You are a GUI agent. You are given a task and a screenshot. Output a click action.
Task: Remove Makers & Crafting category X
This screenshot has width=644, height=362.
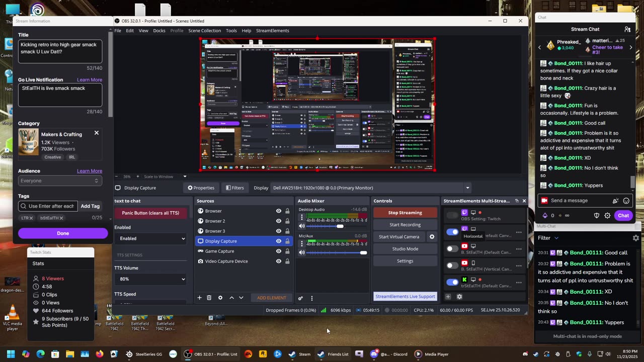coord(97,133)
